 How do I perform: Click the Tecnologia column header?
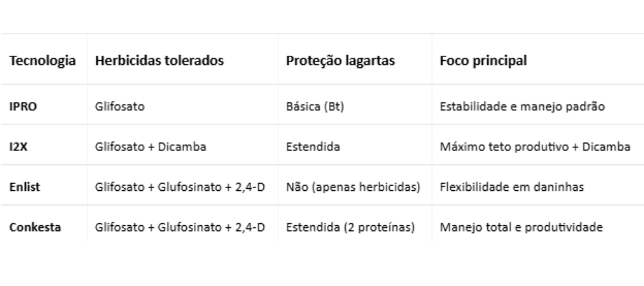click(x=42, y=61)
